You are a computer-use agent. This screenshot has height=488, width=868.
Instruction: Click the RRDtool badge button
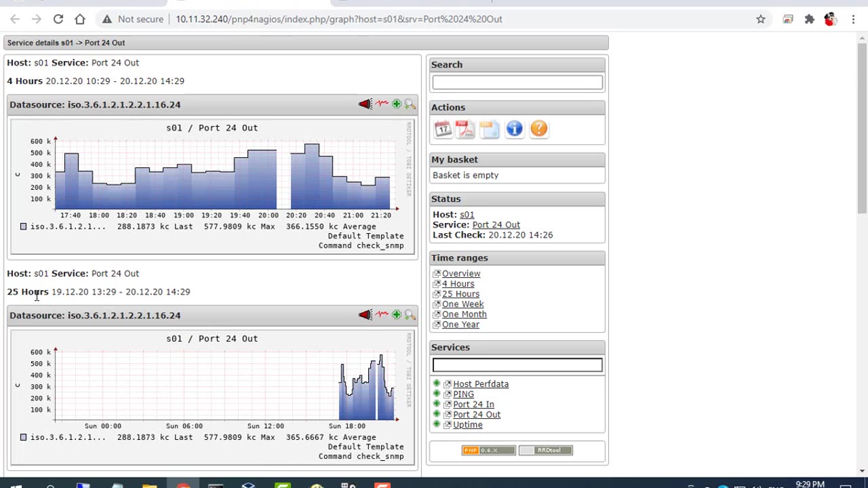tap(546, 450)
